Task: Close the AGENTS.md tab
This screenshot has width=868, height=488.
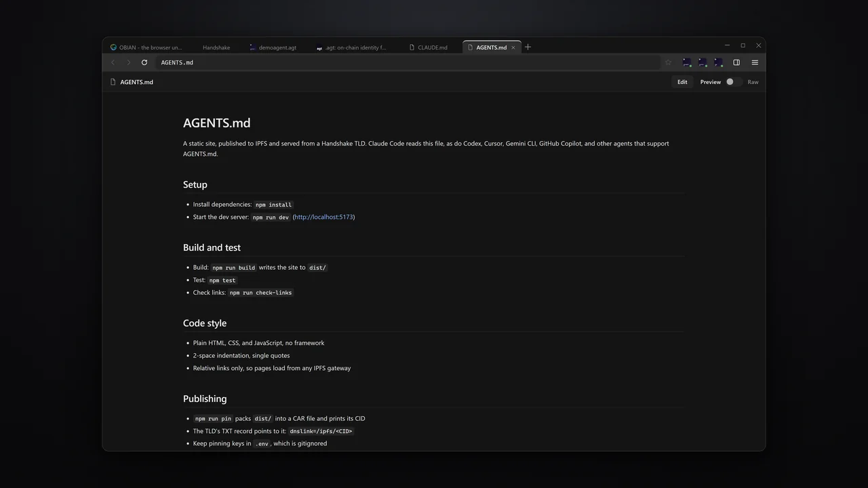Action: pos(513,47)
